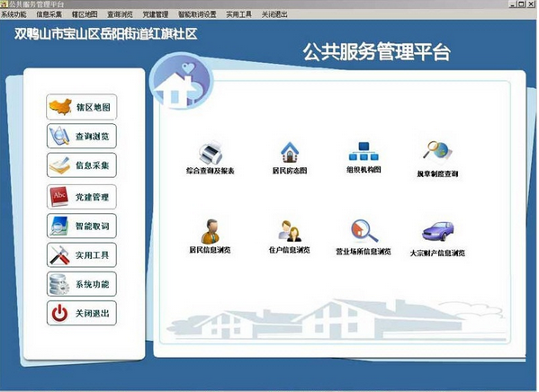This screenshot has height=392, width=539.
Task: Open the 信息采集 menu
Action: pyautogui.click(x=49, y=14)
